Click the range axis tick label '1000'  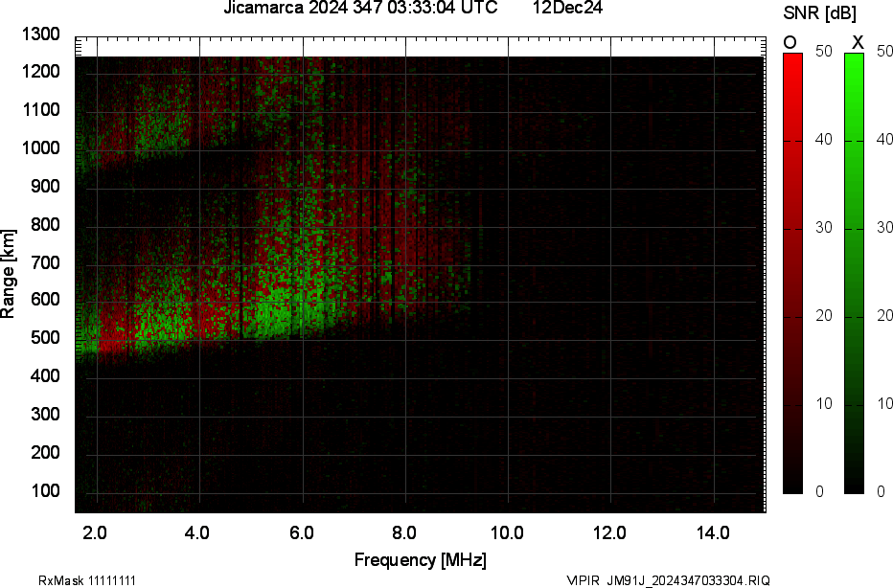(x=40, y=148)
